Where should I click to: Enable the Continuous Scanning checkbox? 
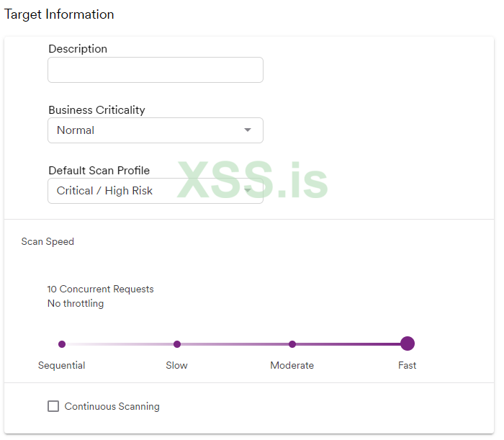(x=53, y=406)
